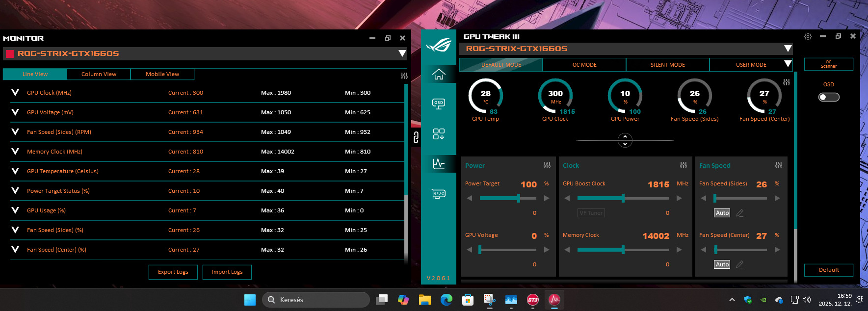Switch to Line View tab
868x311 pixels.
(x=35, y=74)
